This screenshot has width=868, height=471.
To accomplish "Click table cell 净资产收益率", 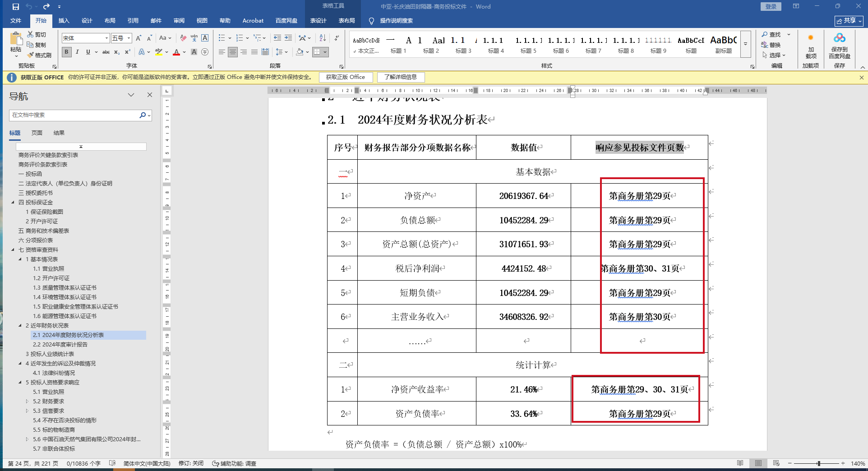I will [x=417, y=389].
